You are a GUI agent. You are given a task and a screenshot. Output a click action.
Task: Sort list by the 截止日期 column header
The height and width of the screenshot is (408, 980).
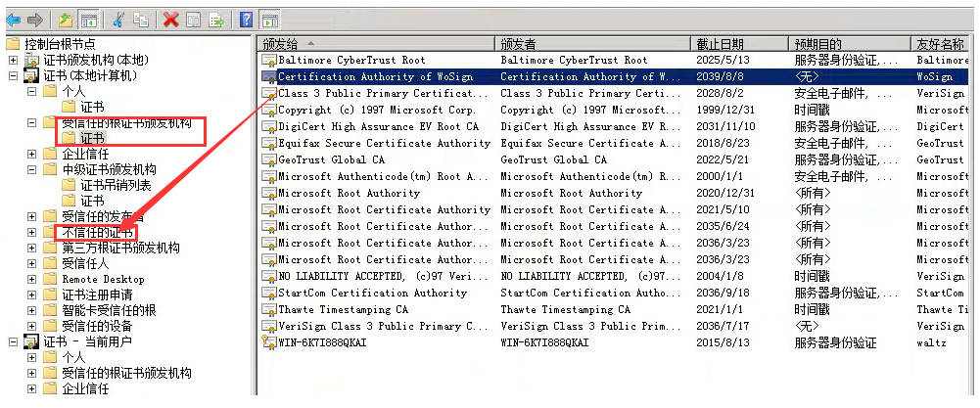click(719, 44)
